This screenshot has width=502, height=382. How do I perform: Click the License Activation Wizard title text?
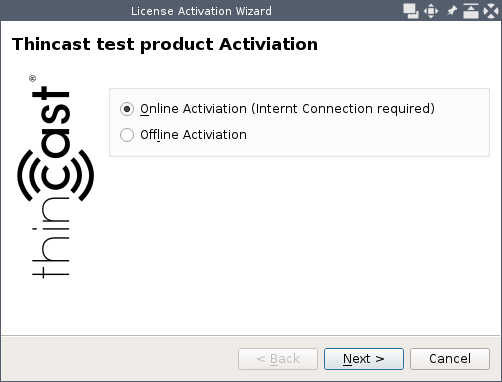click(201, 11)
